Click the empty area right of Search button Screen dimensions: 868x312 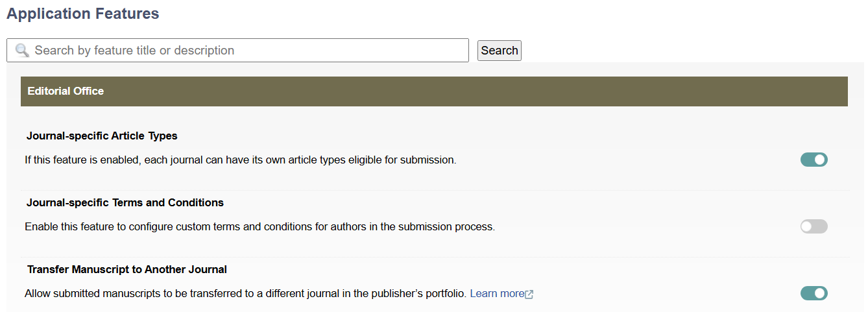click(x=688, y=51)
